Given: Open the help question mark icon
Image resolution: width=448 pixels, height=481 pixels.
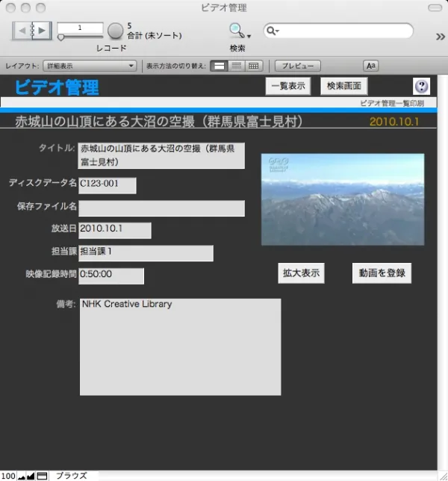Looking at the screenshot, I should point(421,86).
